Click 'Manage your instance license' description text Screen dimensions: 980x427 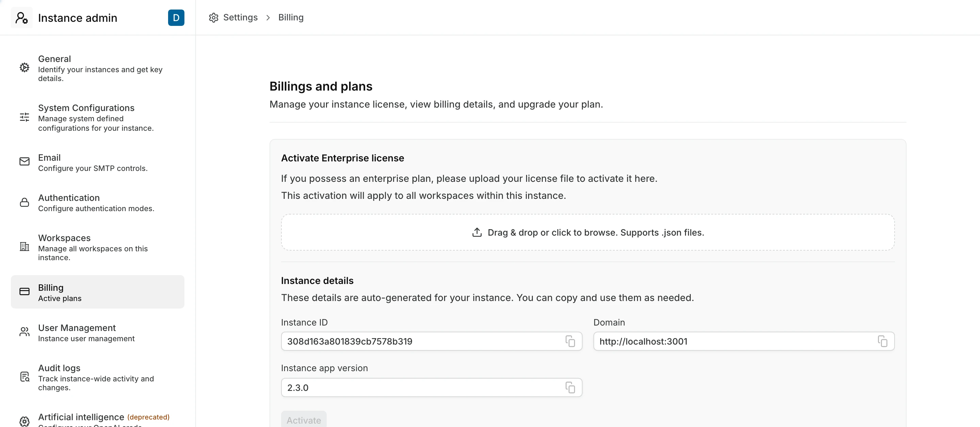click(x=436, y=104)
